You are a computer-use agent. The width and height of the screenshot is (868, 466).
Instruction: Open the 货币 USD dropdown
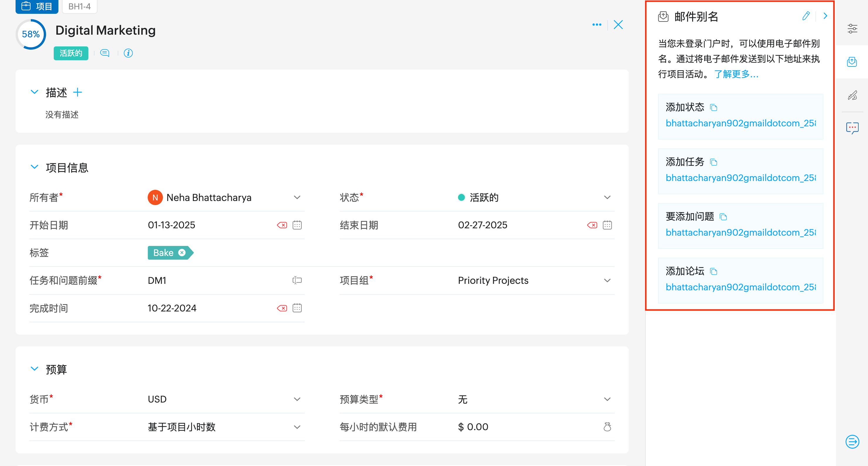[297, 399]
